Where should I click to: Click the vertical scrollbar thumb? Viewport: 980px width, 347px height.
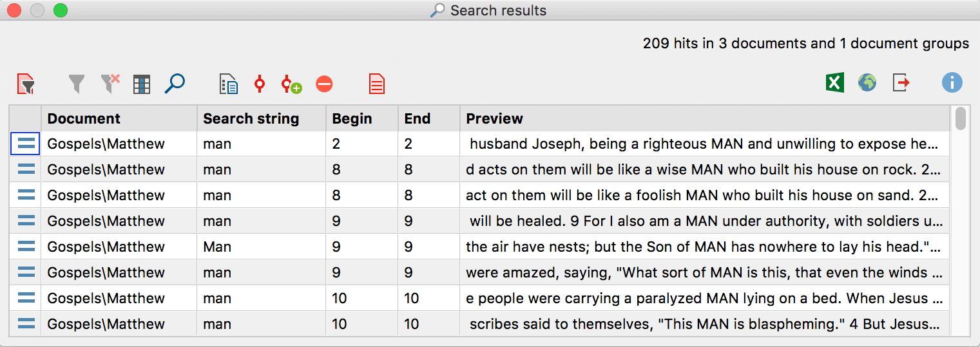pyautogui.click(x=961, y=118)
